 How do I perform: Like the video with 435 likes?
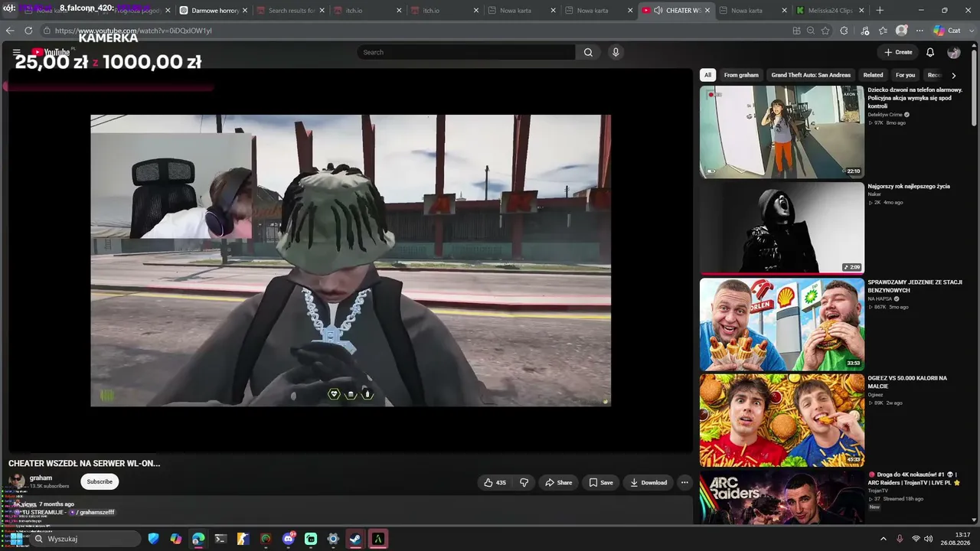pyautogui.click(x=495, y=483)
